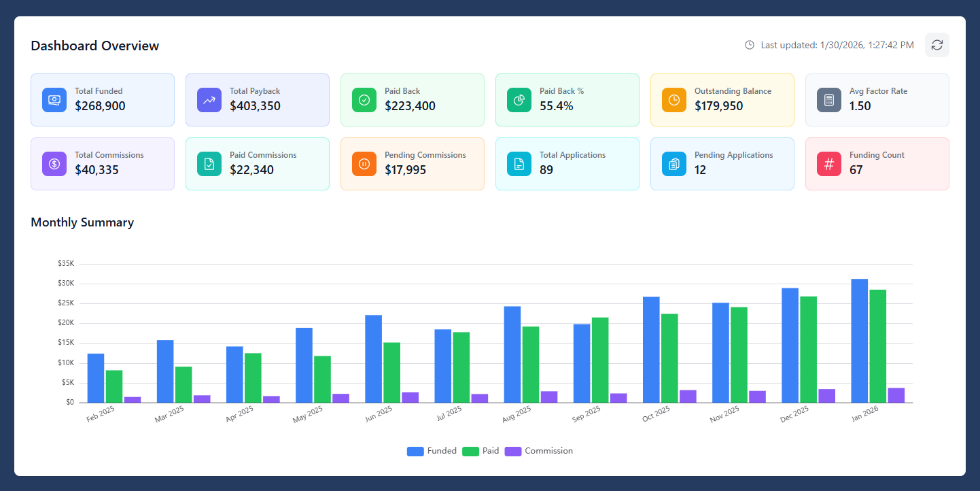Refresh the dashboard data
This screenshot has height=491, width=980.
(937, 44)
